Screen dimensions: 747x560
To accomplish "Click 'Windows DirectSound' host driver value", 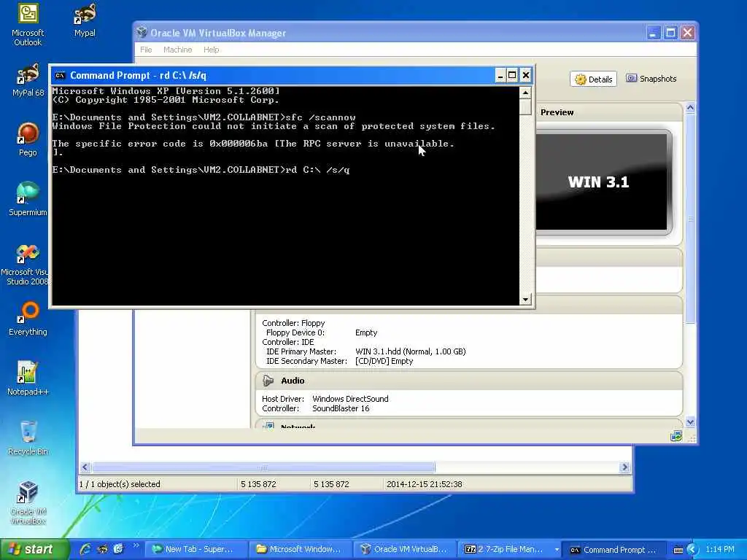I will click(x=350, y=399).
